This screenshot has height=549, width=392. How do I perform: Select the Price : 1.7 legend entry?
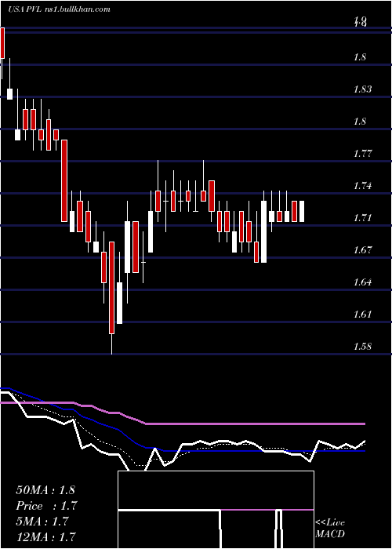click(x=46, y=506)
